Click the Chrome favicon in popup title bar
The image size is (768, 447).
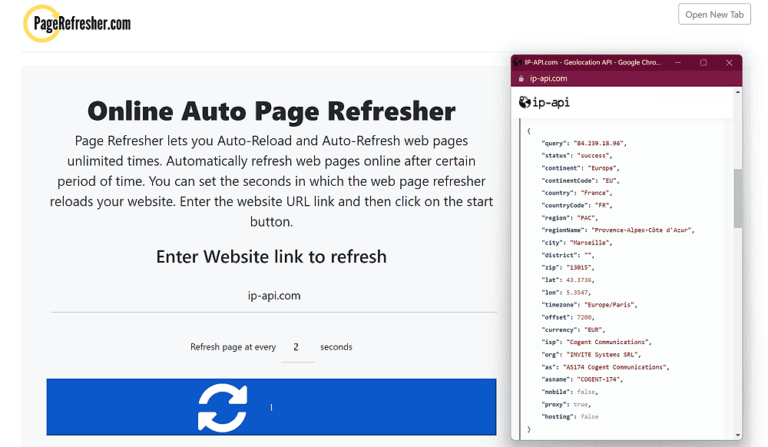518,62
